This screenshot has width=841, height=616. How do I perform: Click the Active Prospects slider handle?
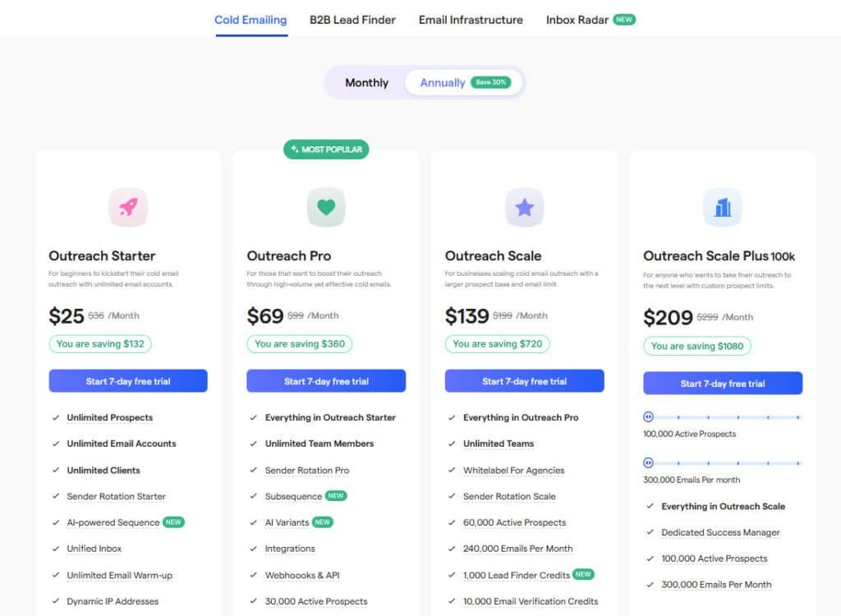649,417
